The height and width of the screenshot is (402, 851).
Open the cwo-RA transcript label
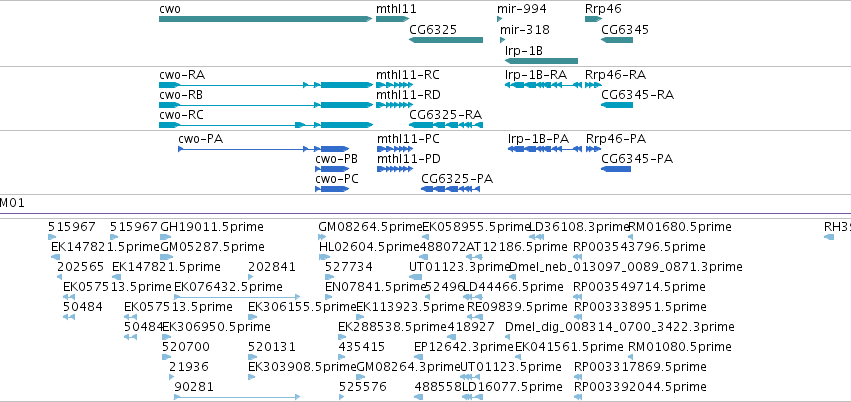(x=182, y=74)
